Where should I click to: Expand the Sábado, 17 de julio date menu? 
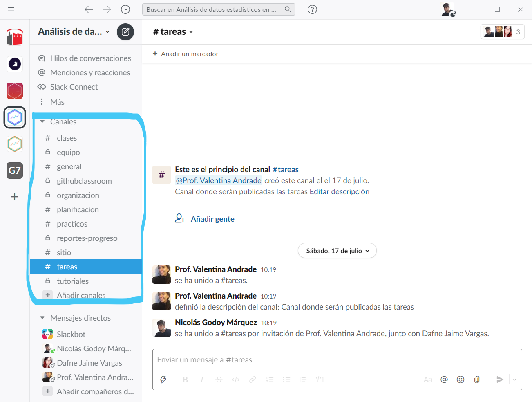coord(338,251)
